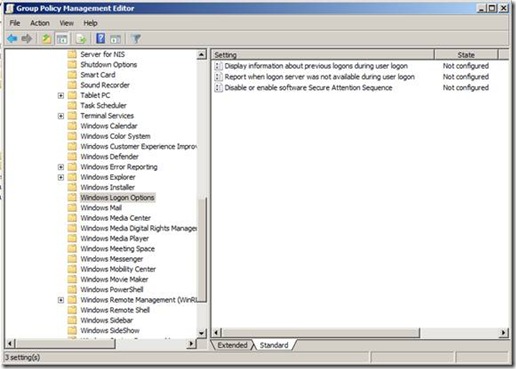Open the Help menu
Screen dimensions: 516x369
tap(90, 23)
